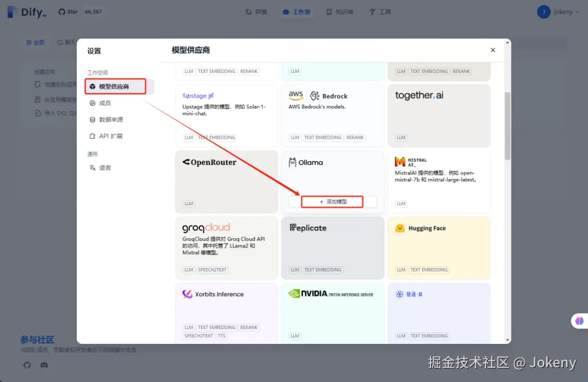Open the 知识库 tab

pos(340,12)
